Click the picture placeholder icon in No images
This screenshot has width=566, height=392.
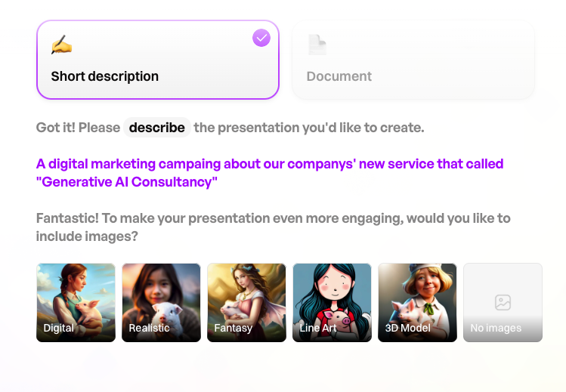[x=503, y=302]
